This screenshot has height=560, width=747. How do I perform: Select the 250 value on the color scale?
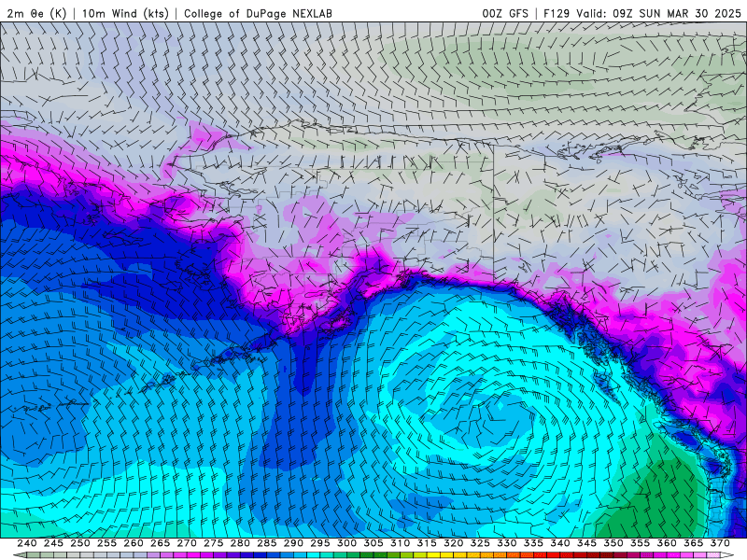click(x=80, y=543)
